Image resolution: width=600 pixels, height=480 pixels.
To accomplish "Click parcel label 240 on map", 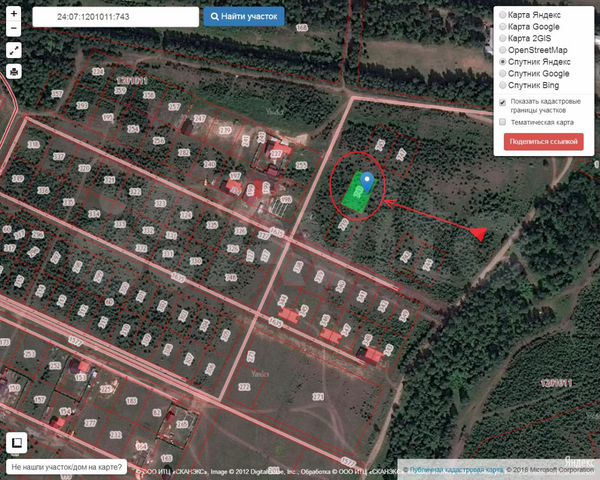I will (209, 164).
